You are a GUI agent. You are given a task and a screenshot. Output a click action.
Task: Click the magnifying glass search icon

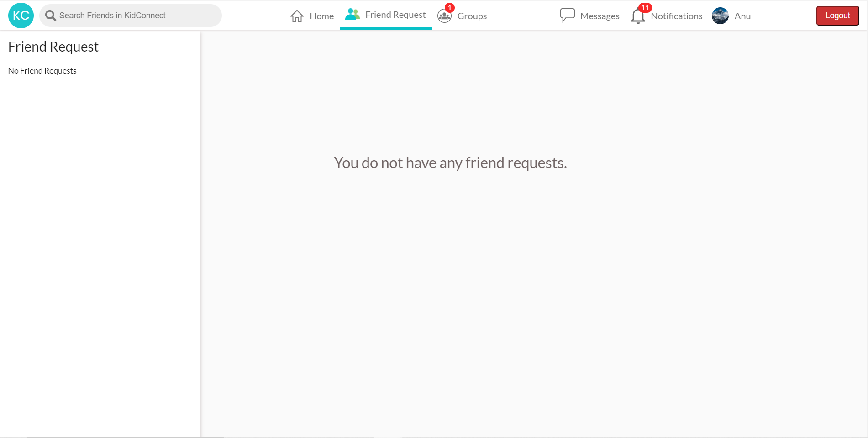tap(51, 16)
